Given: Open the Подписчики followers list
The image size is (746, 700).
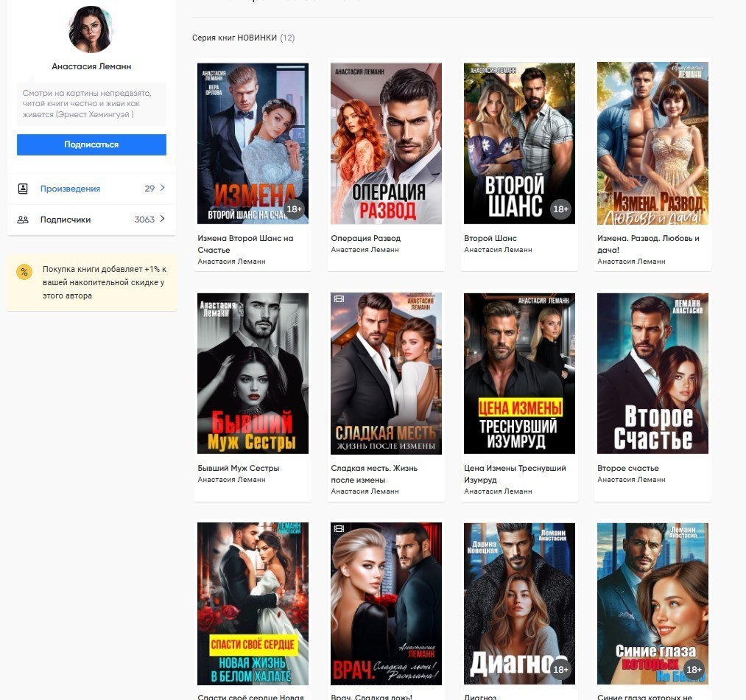Looking at the screenshot, I should (66, 220).
